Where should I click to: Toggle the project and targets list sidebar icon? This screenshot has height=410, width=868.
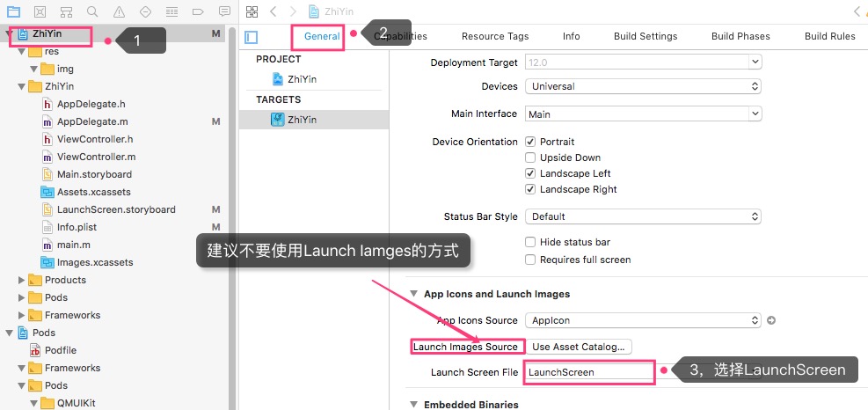pyautogui.click(x=252, y=37)
